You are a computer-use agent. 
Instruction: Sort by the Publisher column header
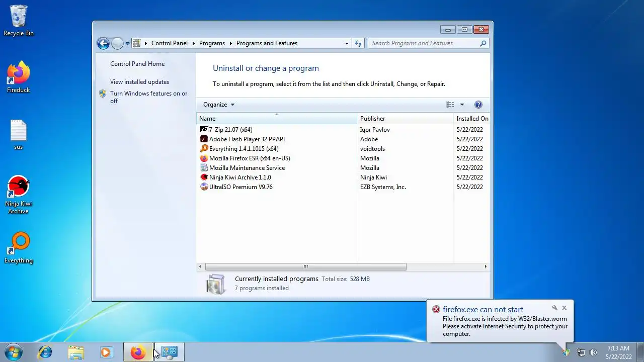coord(405,119)
